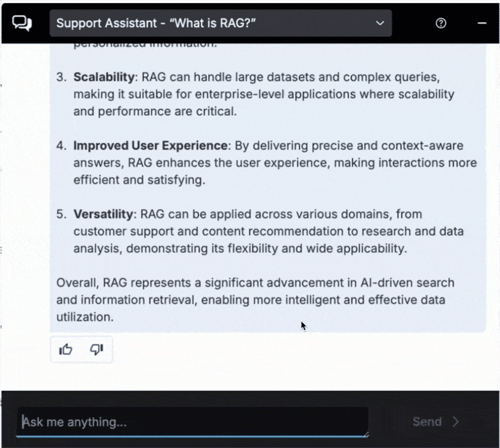This screenshot has width=500, height=448.
Task: Minimize the Support Assistant chat window
Action: point(482,23)
